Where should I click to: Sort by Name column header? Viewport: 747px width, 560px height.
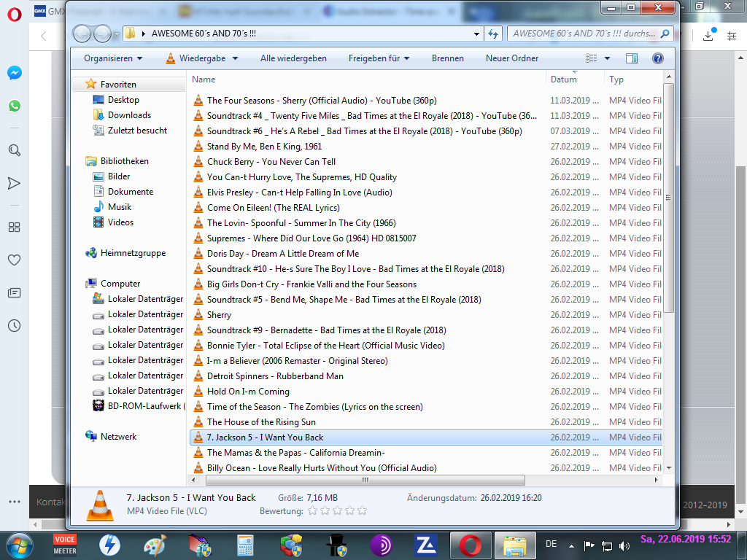(x=367, y=79)
